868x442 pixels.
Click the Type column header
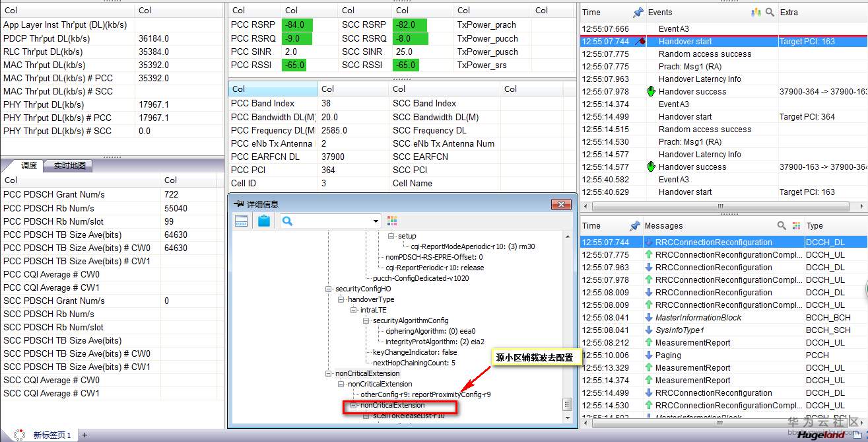pos(815,225)
